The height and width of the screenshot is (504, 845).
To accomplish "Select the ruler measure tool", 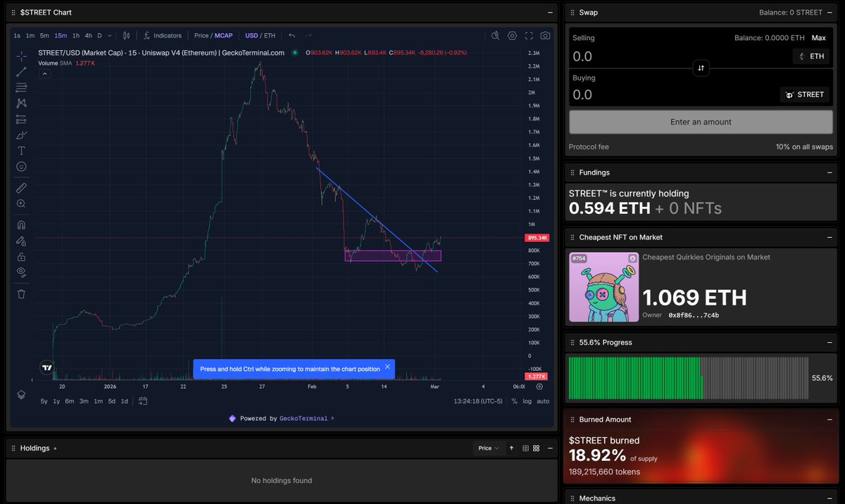I will (x=21, y=187).
